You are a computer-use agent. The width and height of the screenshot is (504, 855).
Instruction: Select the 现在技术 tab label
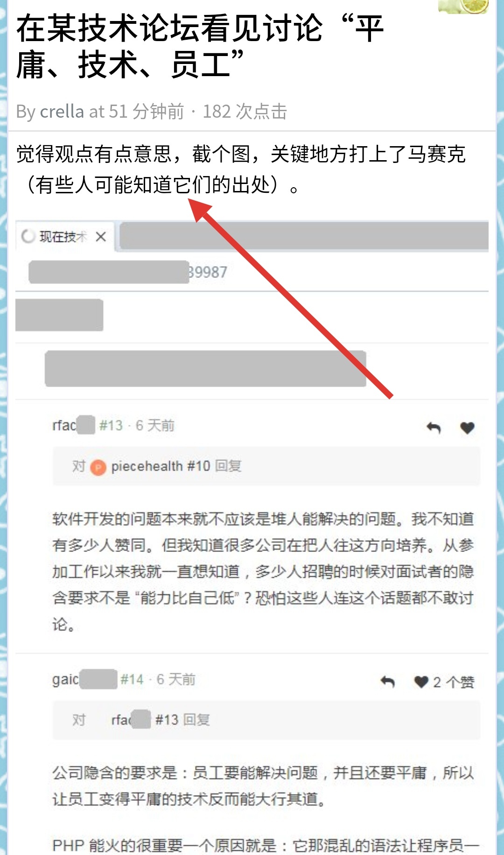[x=63, y=237]
